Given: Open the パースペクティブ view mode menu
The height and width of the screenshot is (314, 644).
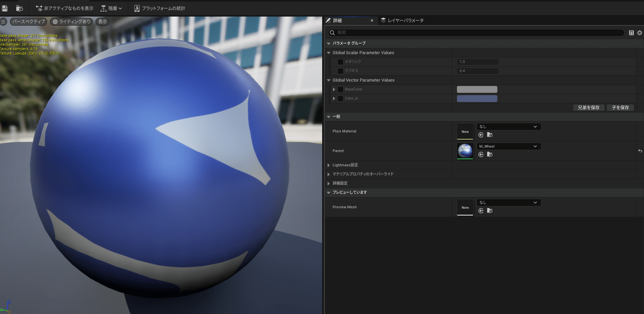Looking at the screenshot, I should pyautogui.click(x=29, y=21).
